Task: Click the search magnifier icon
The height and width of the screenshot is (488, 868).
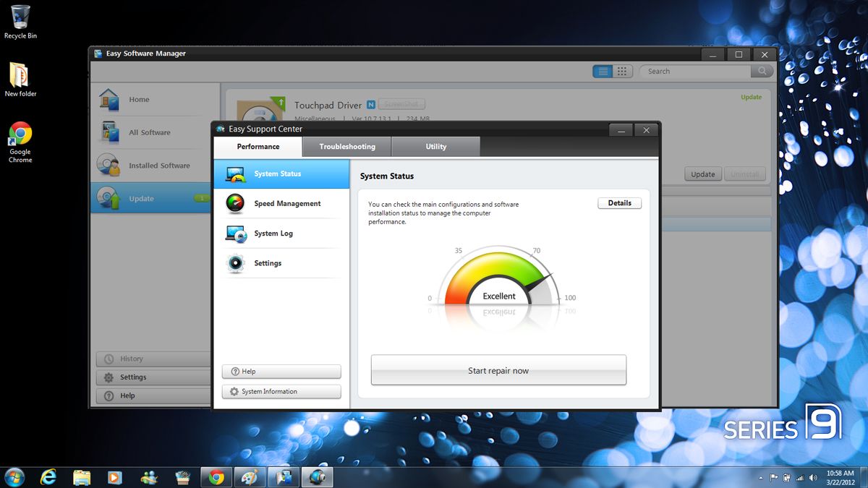Action: point(761,72)
